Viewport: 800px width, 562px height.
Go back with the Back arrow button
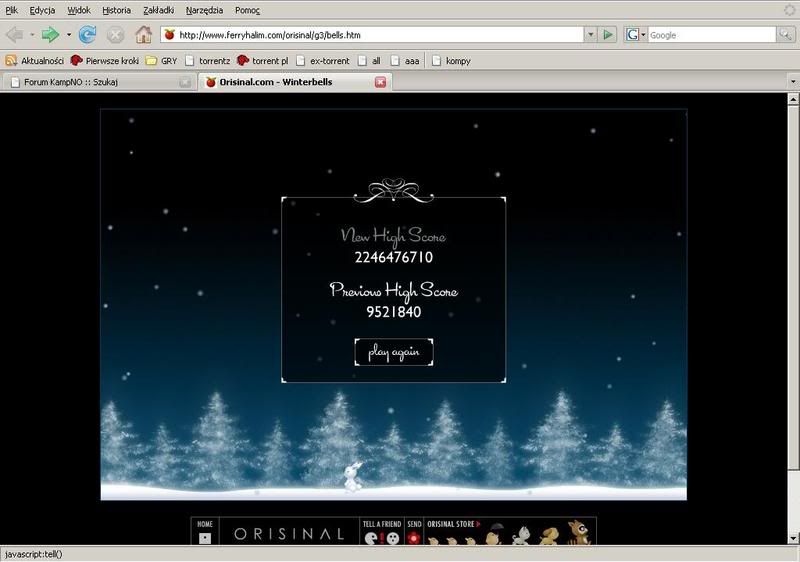[15, 35]
